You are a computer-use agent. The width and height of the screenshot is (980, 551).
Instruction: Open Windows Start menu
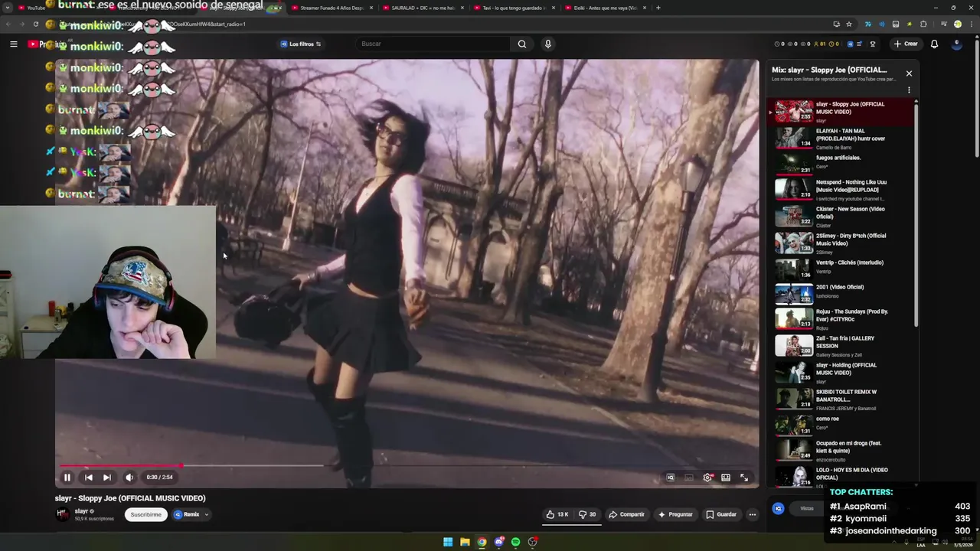[448, 542]
